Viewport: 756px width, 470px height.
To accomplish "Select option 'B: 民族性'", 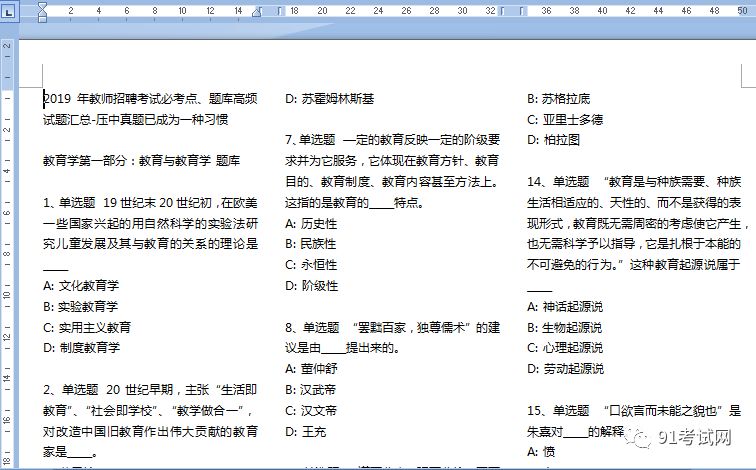I will click(x=310, y=244).
